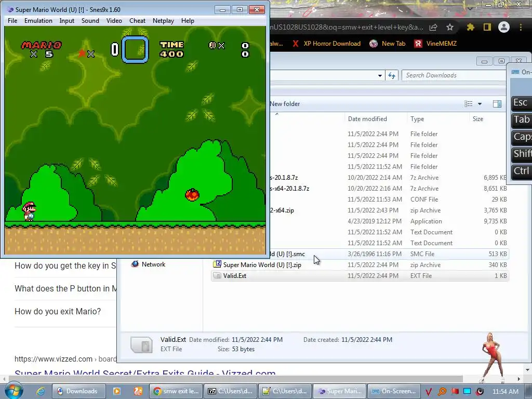Toggle the preview pane icon
532x399 pixels.
pyautogui.click(x=497, y=104)
